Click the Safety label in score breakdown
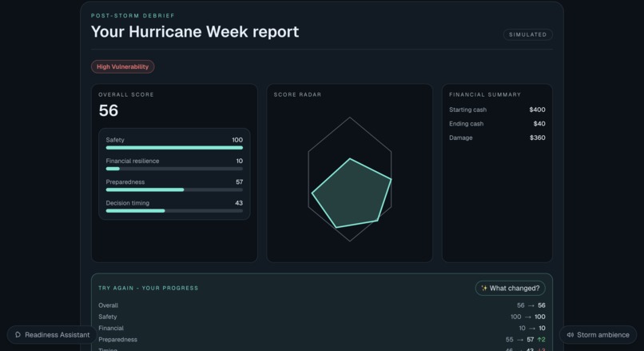 (115, 140)
